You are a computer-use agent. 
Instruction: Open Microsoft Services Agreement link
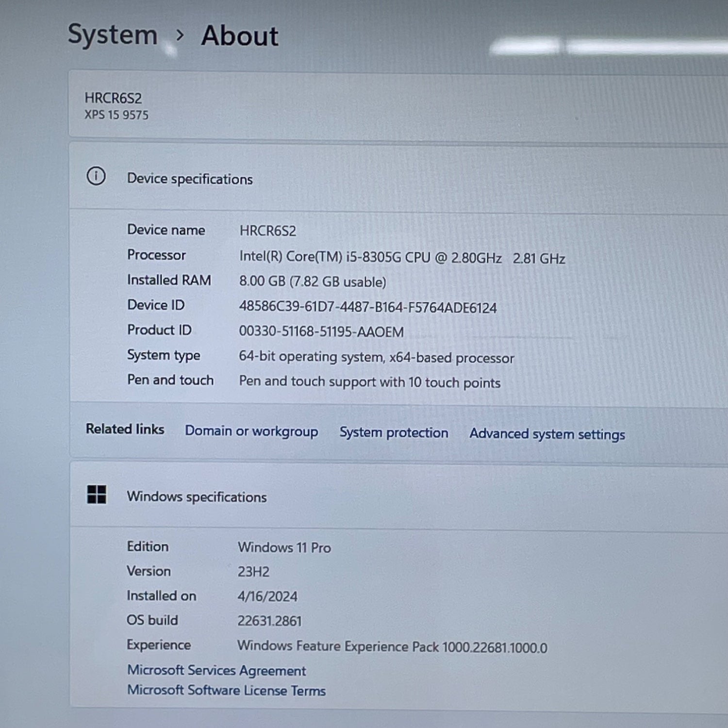[x=216, y=670]
